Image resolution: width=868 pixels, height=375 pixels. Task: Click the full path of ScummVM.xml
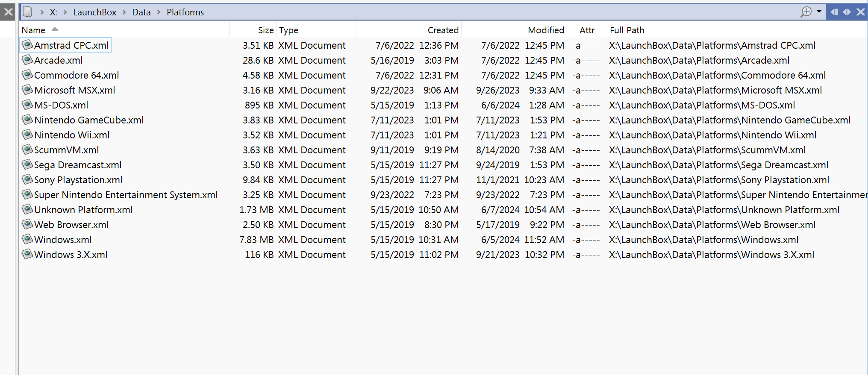click(707, 150)
